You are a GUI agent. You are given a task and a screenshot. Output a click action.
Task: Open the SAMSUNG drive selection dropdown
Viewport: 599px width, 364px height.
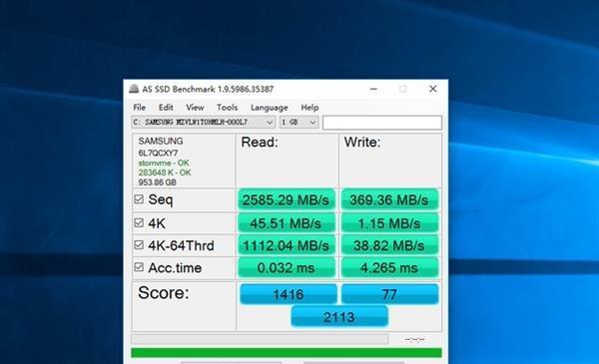[x=204, y=122]
